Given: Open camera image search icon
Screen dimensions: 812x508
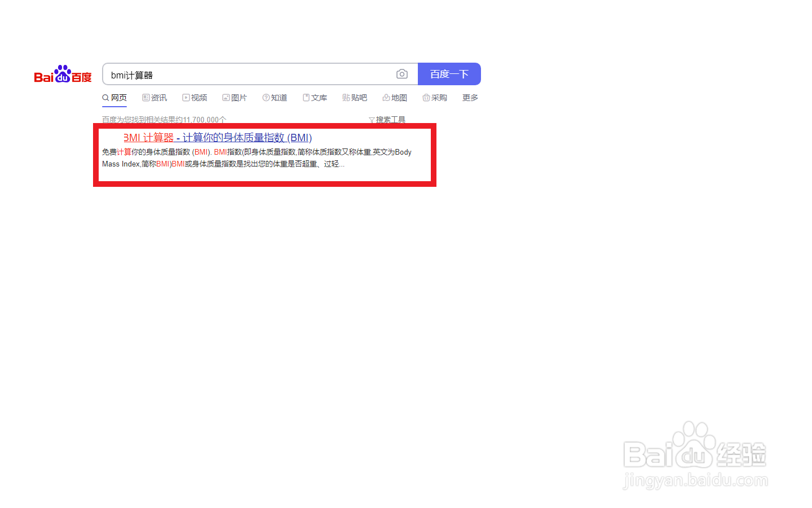Looking at the screenshot, I should 402,74.
